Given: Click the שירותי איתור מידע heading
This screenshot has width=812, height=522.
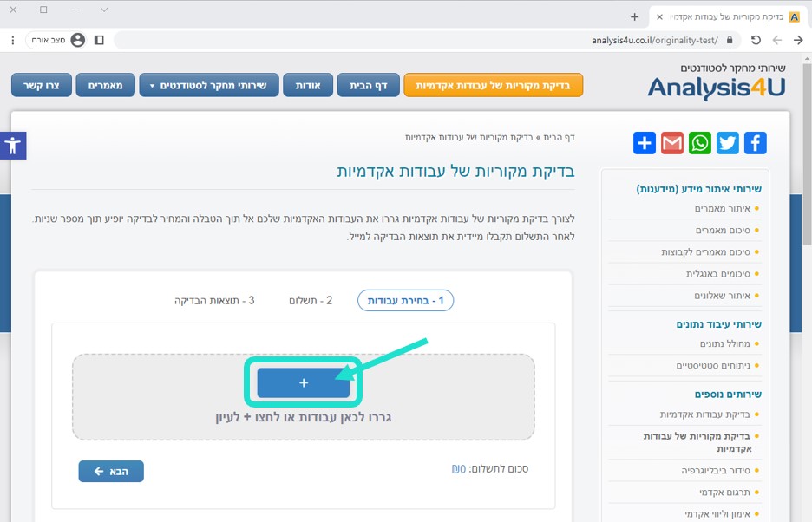Looking at the screenshot, I should click(698, 189).
